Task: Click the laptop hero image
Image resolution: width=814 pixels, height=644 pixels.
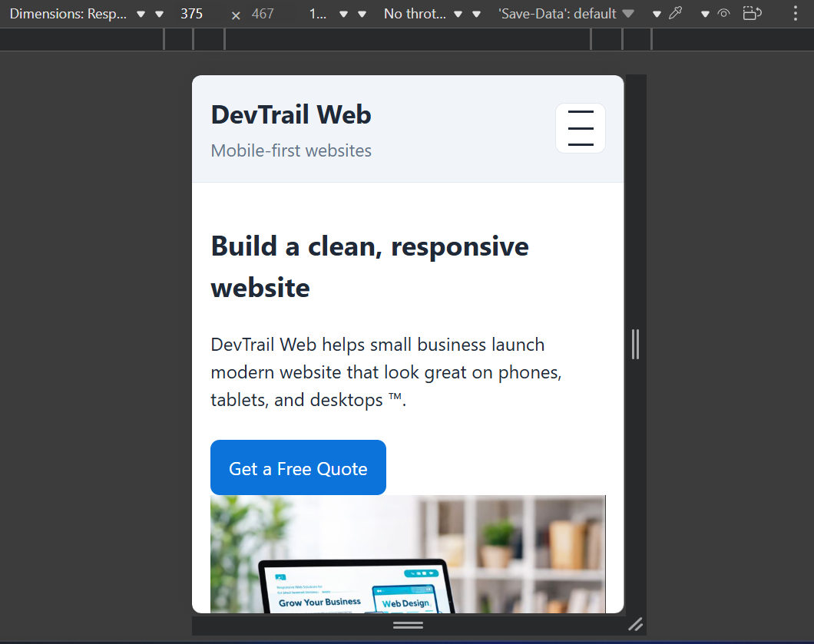Action: coord(408,554)
